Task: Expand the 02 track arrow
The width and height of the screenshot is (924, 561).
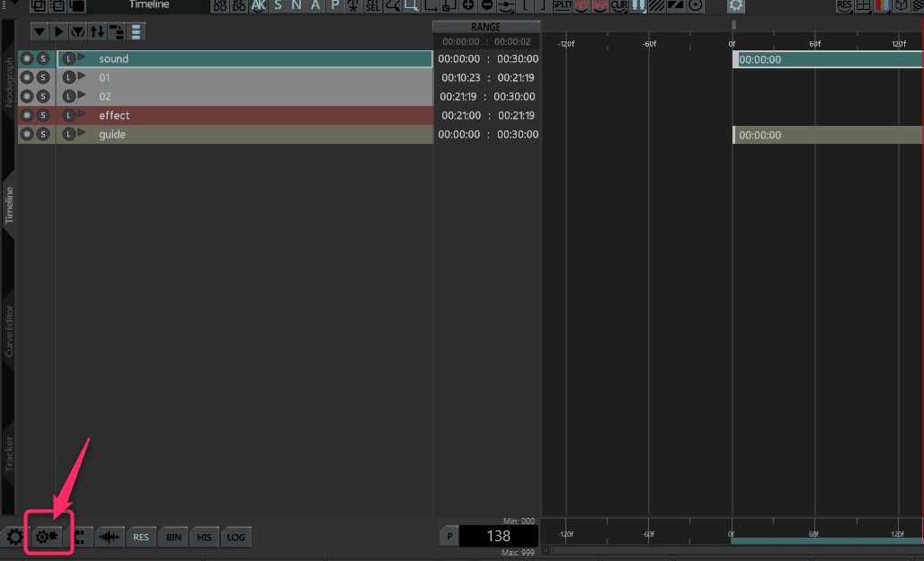Action: tap(82, 95)
